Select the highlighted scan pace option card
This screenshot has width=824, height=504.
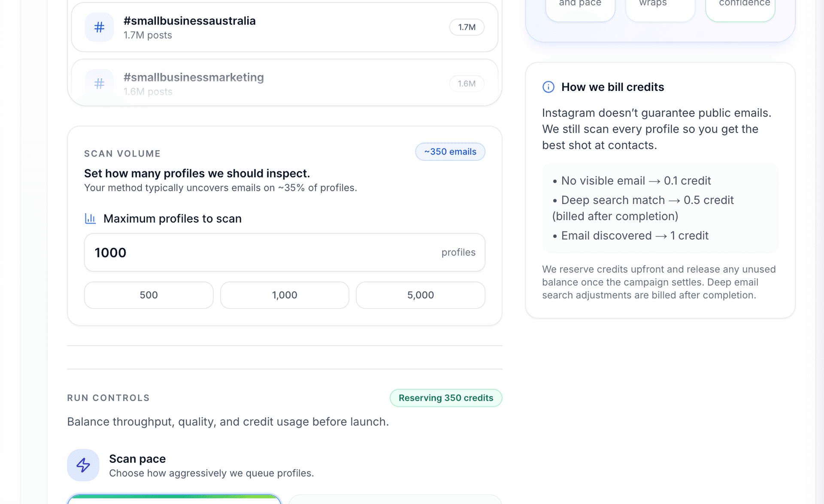click(x=174, y=500)
